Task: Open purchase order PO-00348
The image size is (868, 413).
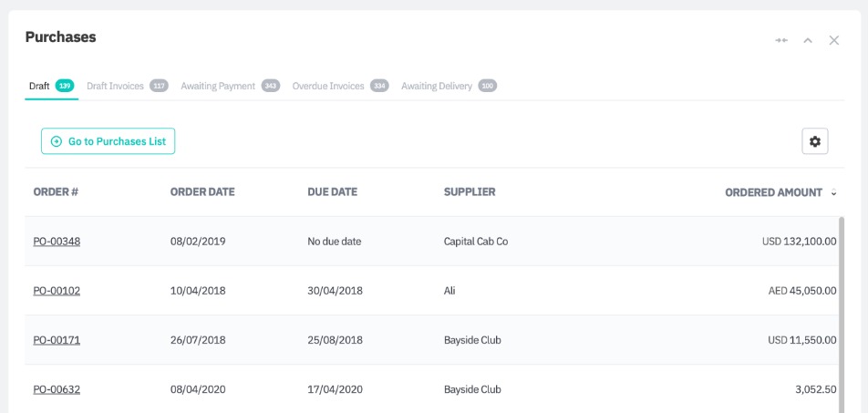Action: [57, 242]
